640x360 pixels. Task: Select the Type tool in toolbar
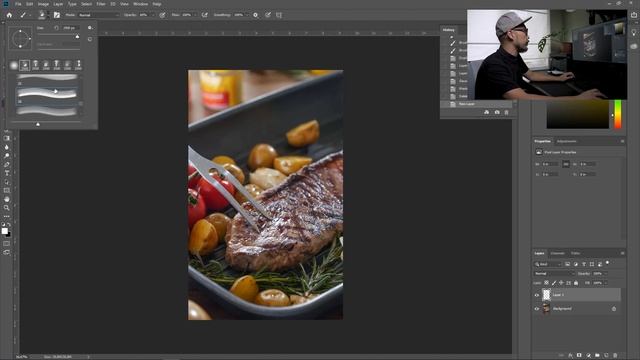7,173
